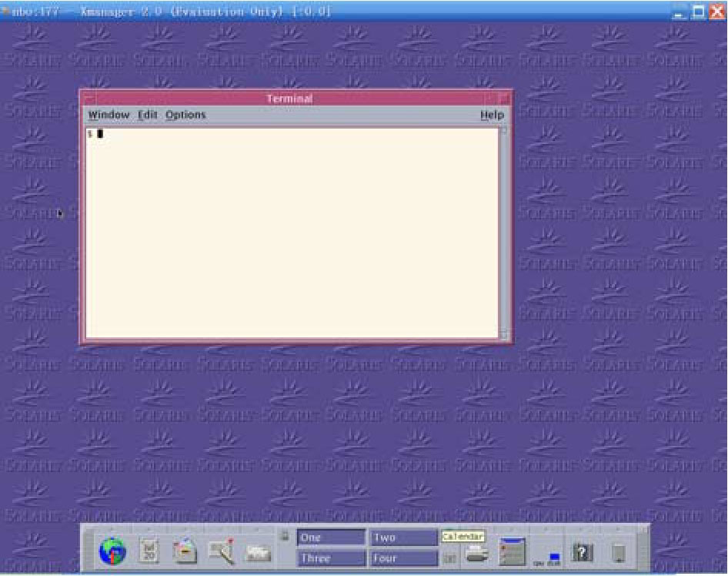Open the Terminal's Help menu
Screen dimensions: 728x576
click(x=492, y=115)
